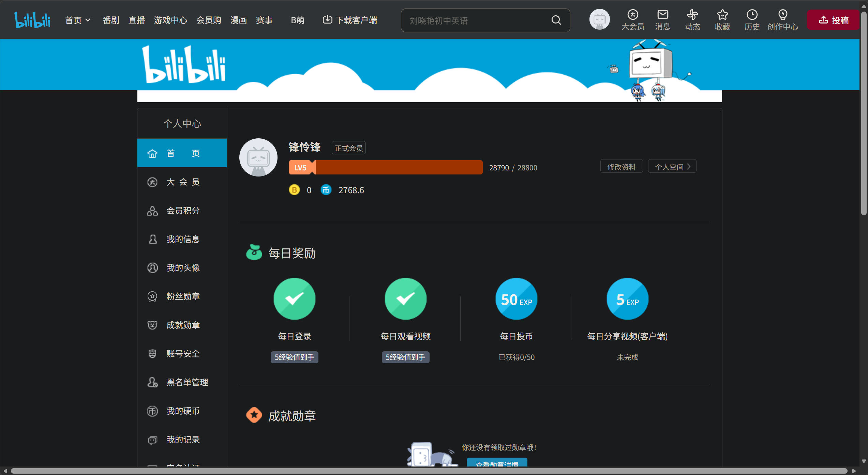Open 会员积分 in the sidebar
Screen dimensions: 868x475
[182, 211]
